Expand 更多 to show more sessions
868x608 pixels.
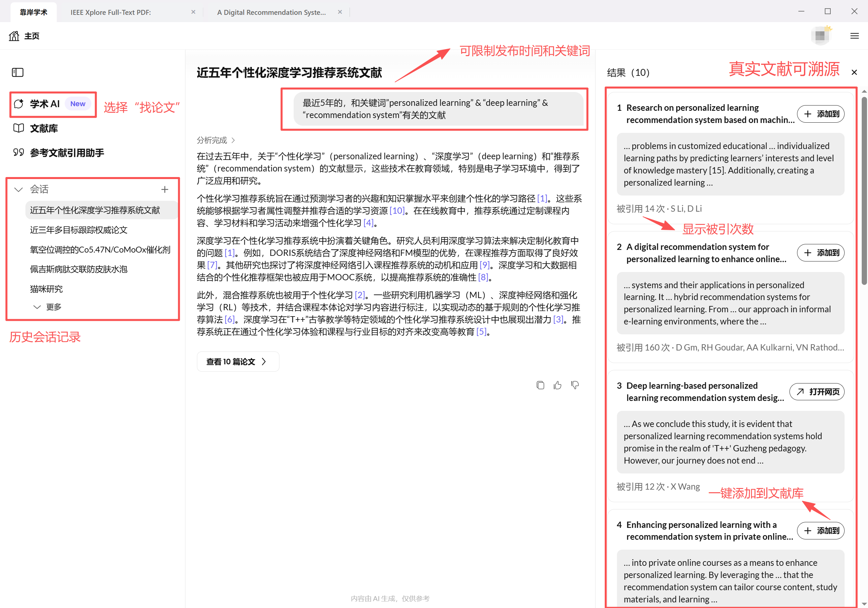[47, 307]
